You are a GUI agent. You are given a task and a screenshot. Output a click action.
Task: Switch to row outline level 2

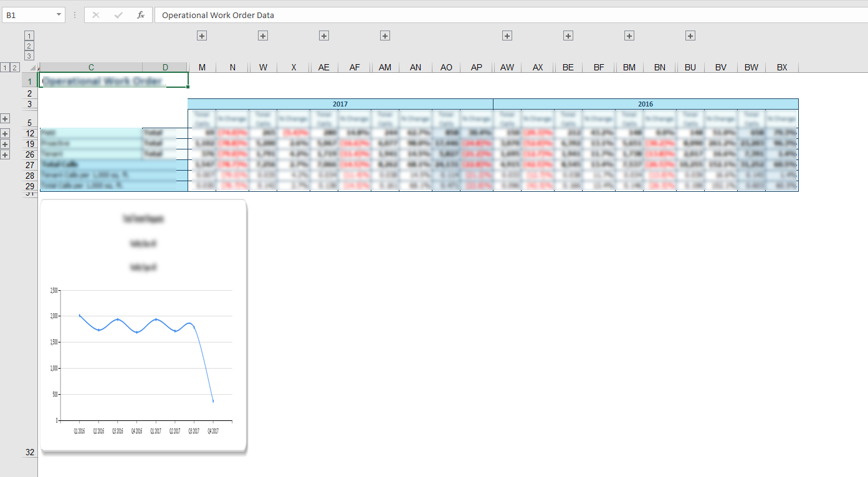click(16, 67)
